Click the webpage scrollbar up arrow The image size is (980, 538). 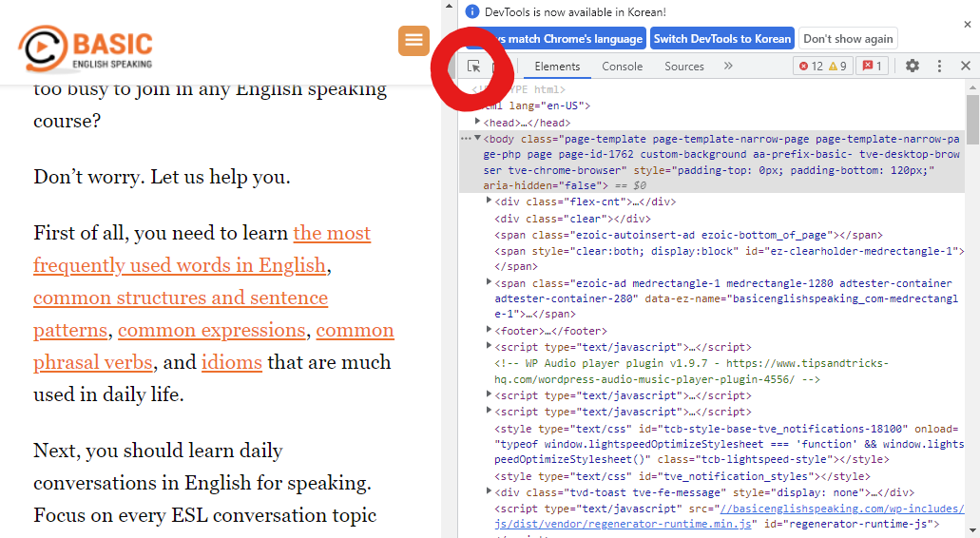[x=449, y=7]
